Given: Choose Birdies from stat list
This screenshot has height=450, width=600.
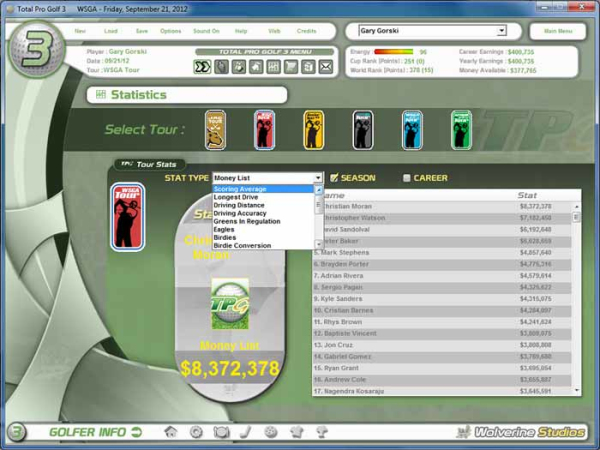Looking at the screenshot, I should (263, 237).
